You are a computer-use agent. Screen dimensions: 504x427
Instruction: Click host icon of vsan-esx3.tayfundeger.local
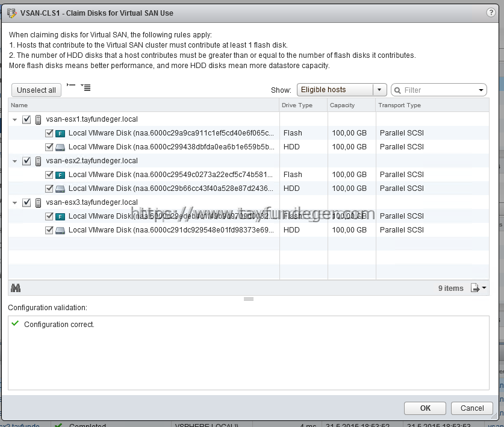(x=38, y=202)
